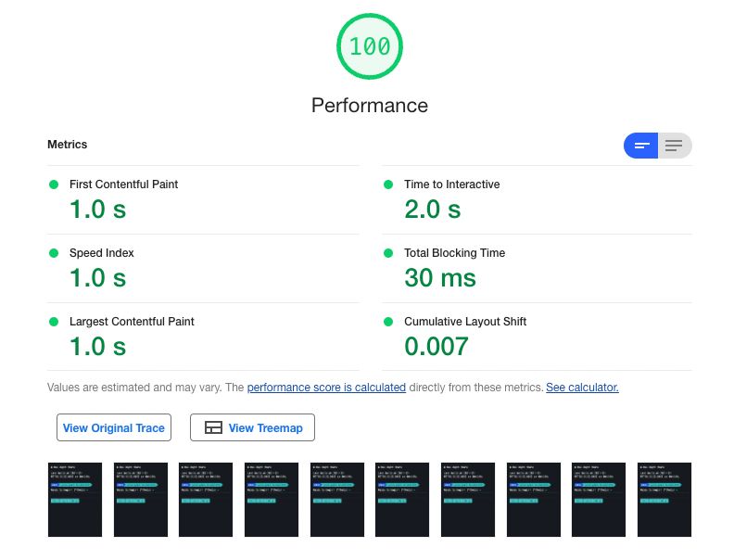The image size is (734, 560).
Task: Click the Speed Index green status dot
Action: [54, 253]
